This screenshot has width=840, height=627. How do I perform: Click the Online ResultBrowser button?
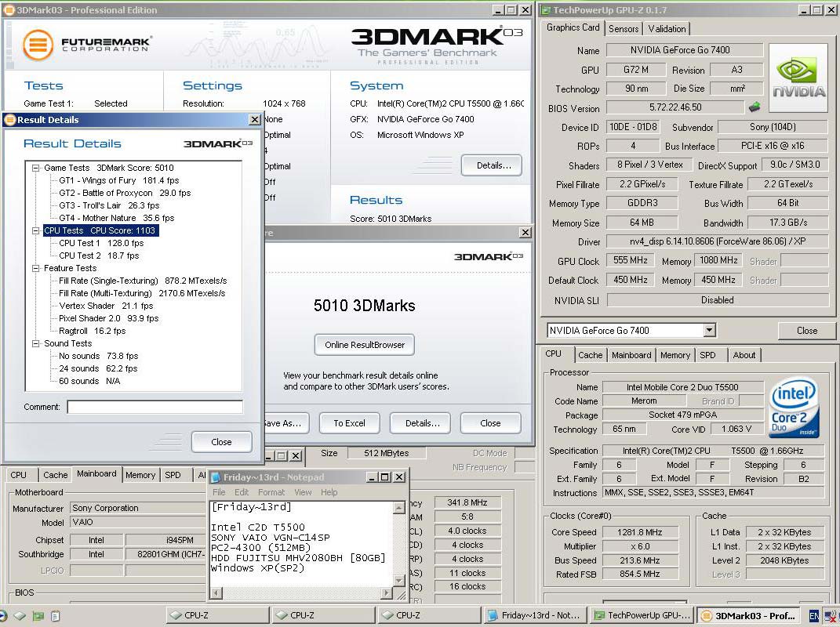click(364, 345)
